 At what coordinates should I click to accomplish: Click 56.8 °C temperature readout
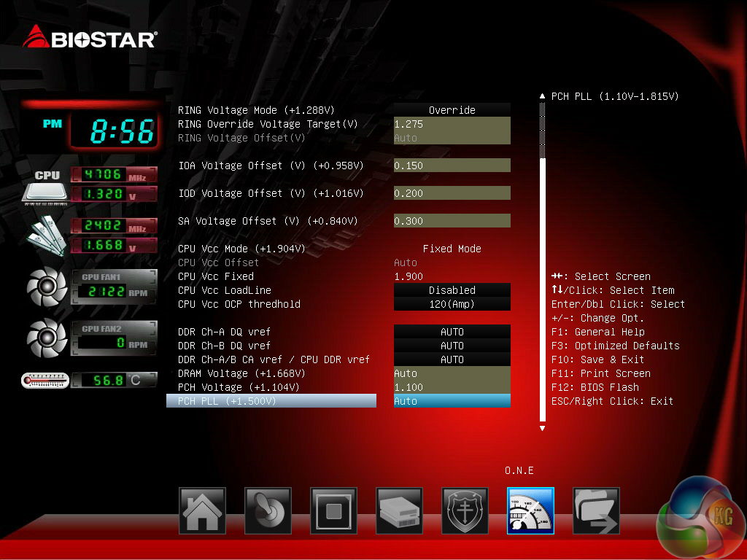(x=115, y=380)
